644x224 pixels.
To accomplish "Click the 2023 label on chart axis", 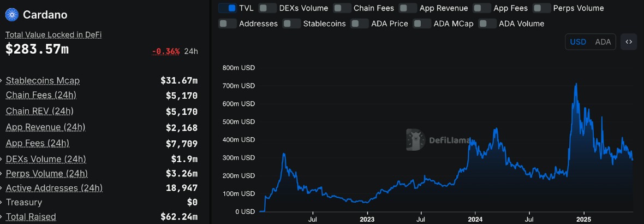I will (366, 220).
